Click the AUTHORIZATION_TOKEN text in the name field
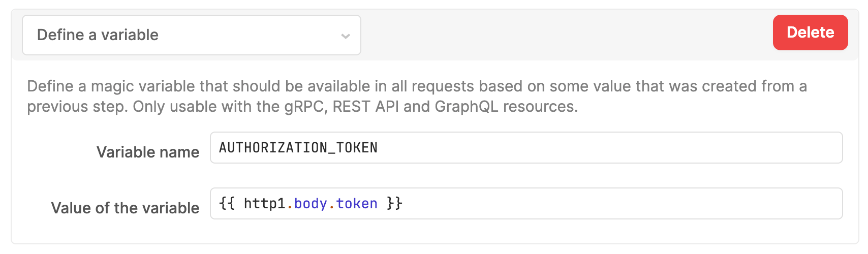Viewport: 868px width, 254px height. point(298,148)
